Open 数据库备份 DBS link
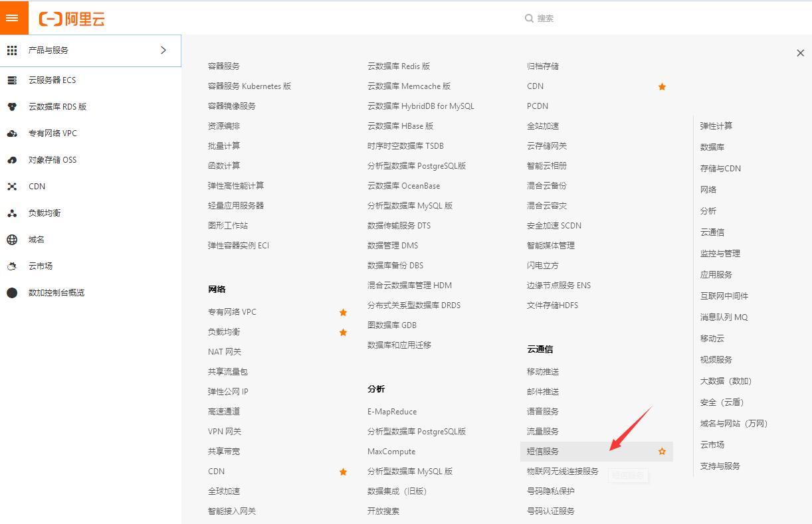Image resolution: width=812 pixels, height=524 pixels. 395,266
